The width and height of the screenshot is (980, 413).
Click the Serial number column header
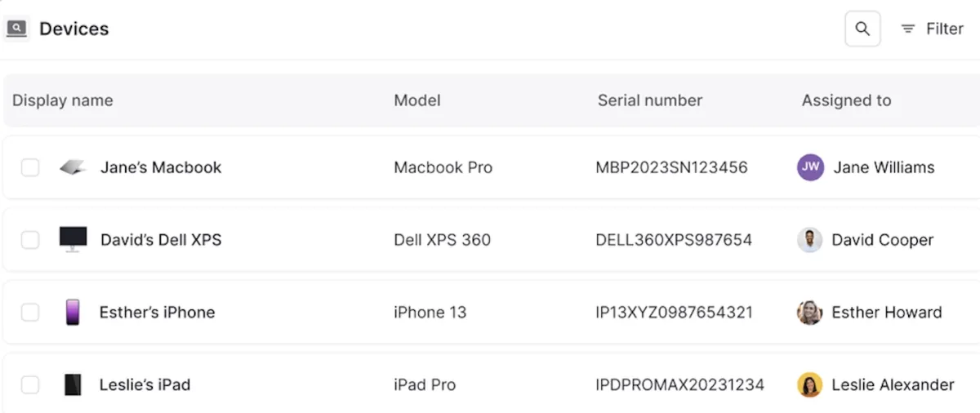point(650,100)
